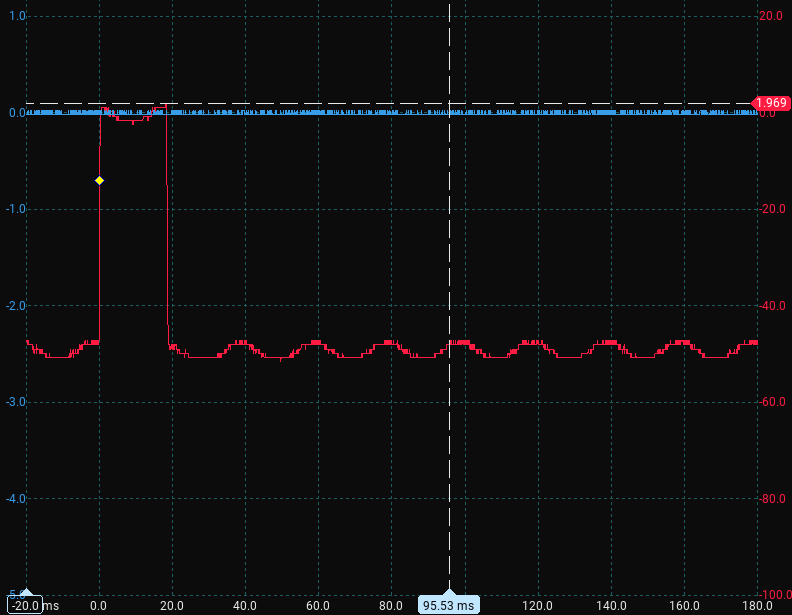Click the triangle pointer above 95.53 ms
The width and height of the screenshot is (792, 615).
pos(449,593)
